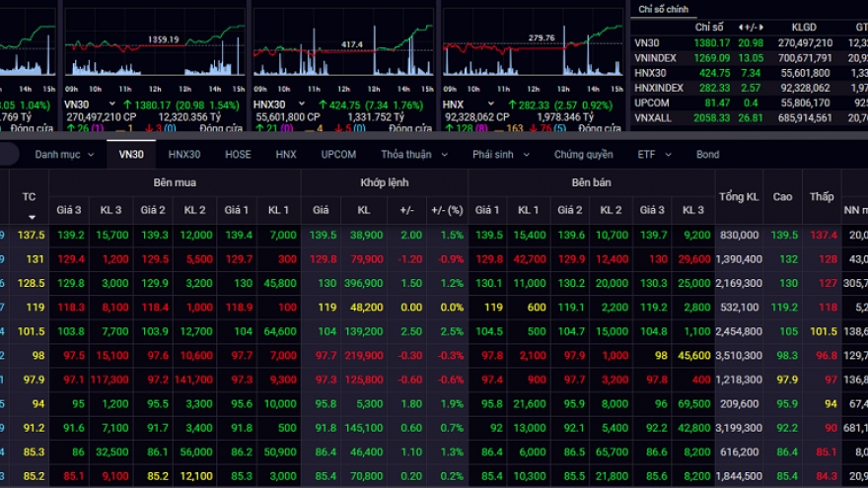Click the KLGD column header
This screenshot has width=868, height=488.
coord(803,27)
